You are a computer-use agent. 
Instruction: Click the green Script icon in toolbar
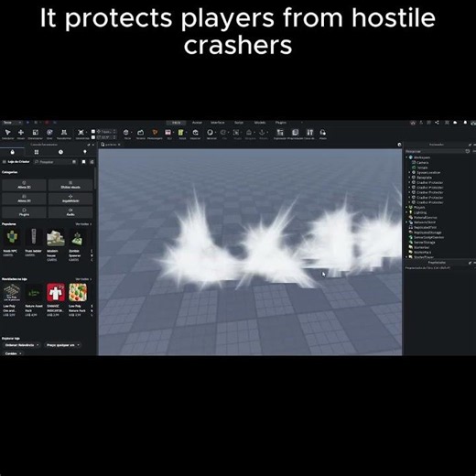[x=181, y=133]
